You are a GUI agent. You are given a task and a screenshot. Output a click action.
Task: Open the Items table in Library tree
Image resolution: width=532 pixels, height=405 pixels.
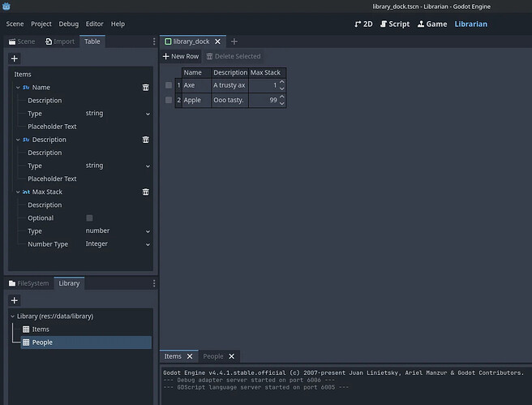(x=41, y=329)
